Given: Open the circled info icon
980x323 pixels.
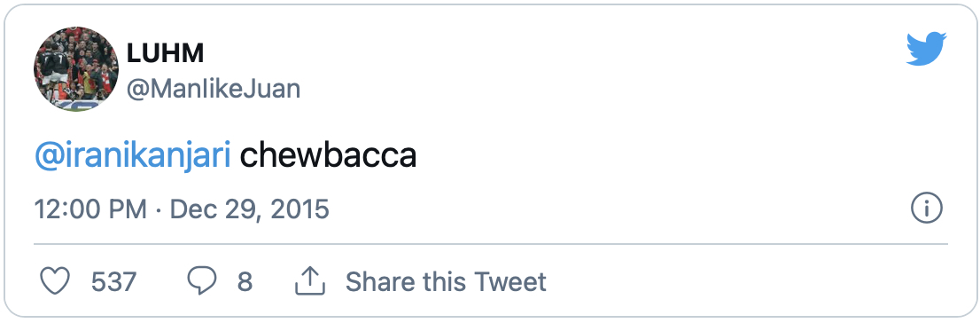Looking at the screenshot, I should pos(926,209).
